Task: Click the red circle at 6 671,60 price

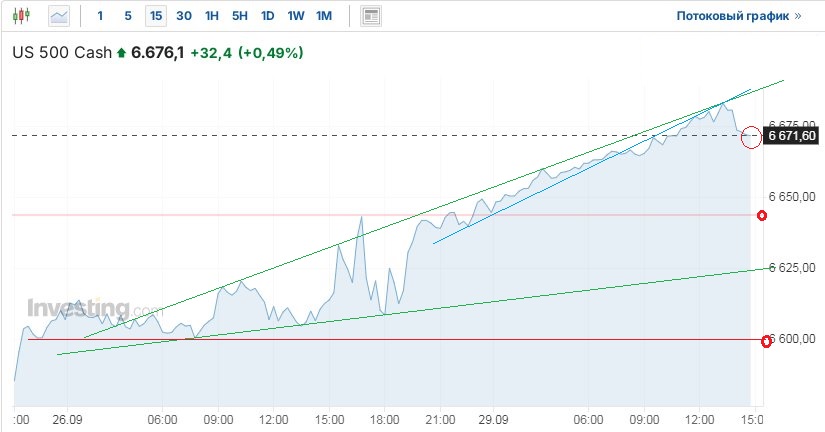Action: (752, 137)
